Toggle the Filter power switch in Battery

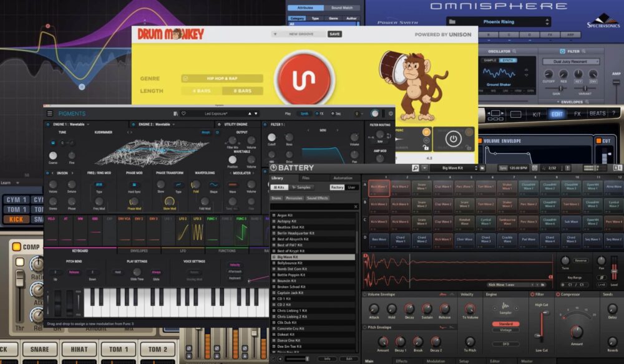532,295
